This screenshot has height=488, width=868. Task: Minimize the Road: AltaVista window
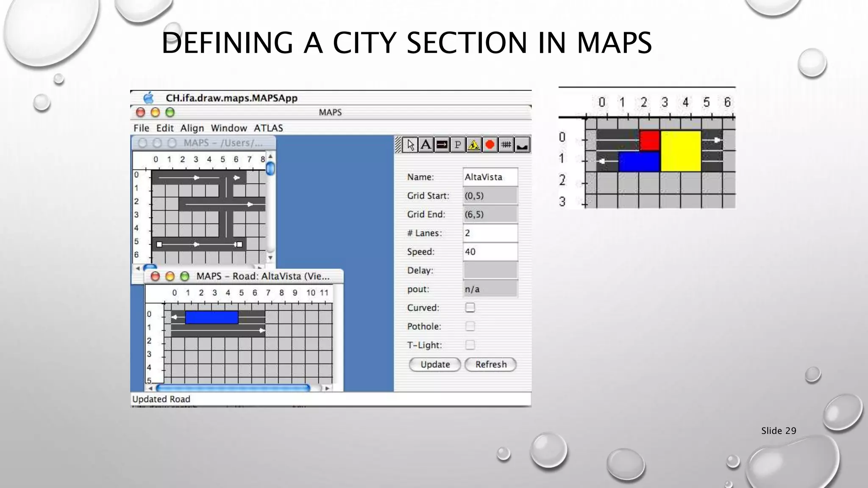pyautogui.click(x=170, y=276)
